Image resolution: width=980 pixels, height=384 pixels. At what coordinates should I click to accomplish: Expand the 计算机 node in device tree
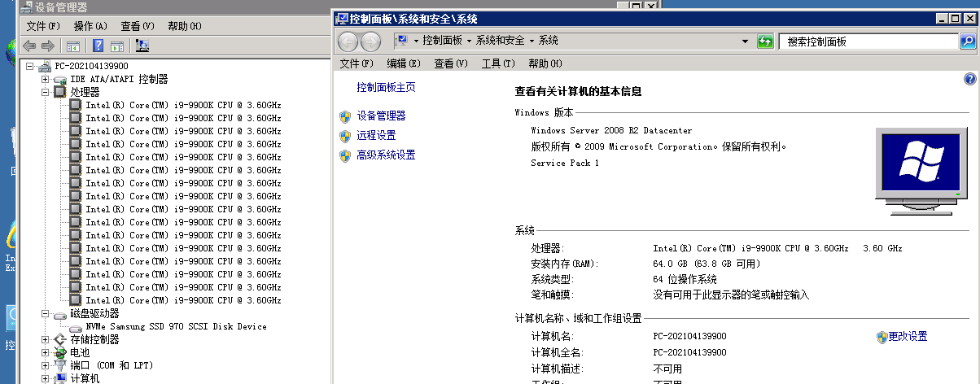tap(46, 378)
